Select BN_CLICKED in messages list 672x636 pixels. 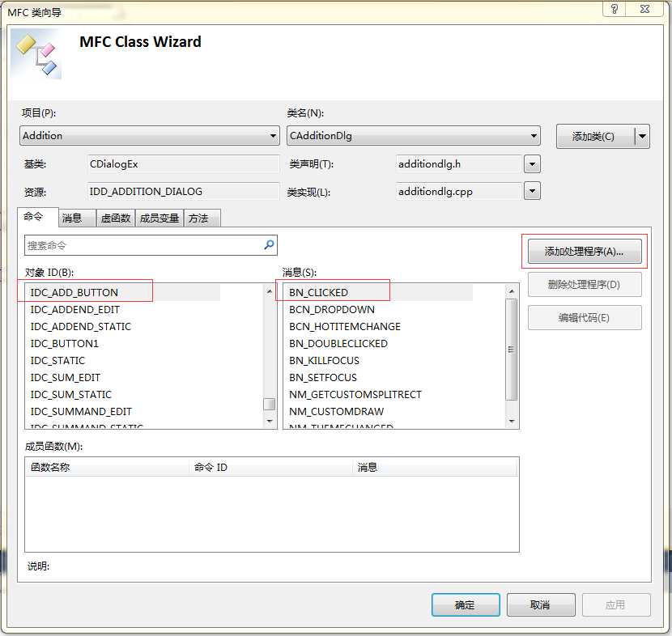click(x=378, y=293)
